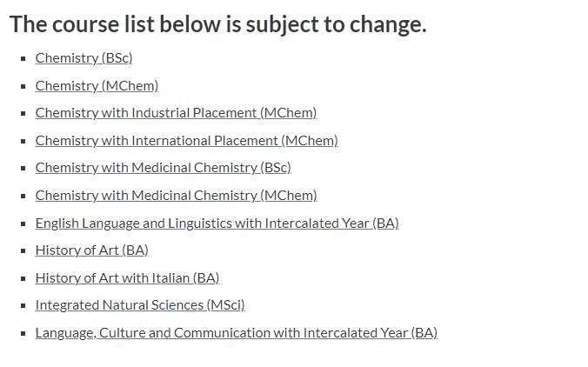Click the bullet beside English Language and Linguistics

pyautogui.click(x=23, y=224)
